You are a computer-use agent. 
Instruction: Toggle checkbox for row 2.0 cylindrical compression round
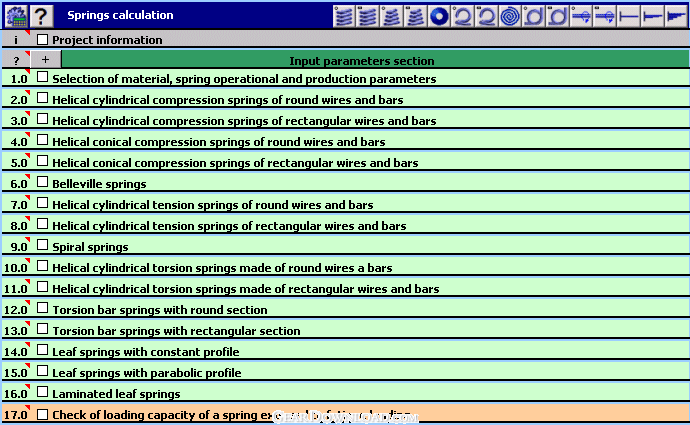pyautogui.click(x=42, y=98)
